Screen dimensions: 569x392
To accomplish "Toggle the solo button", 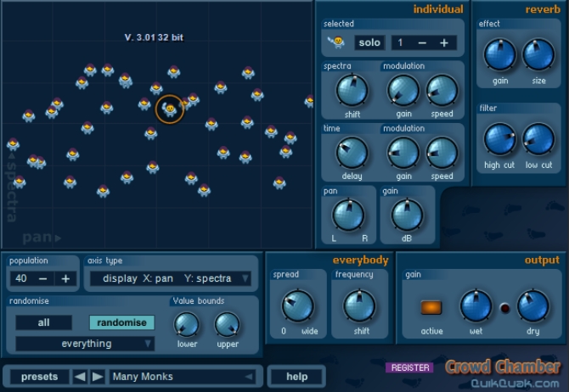I will (369, 42).
